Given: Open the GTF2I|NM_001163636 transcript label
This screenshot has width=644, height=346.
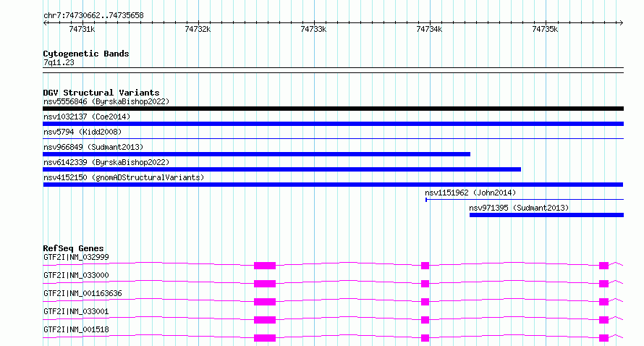Looking at the screenshot, I should tap(82, 293).
